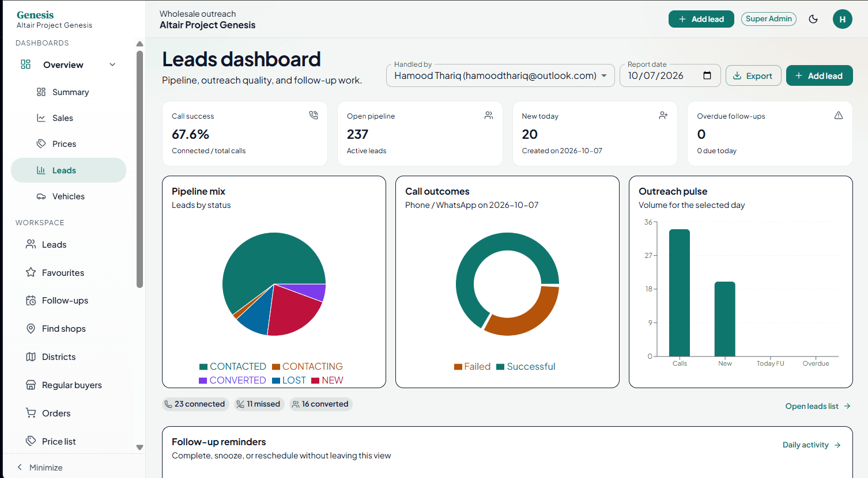
Task: Click the phone icon on Call success card
Action: click(x=314, y=115)
